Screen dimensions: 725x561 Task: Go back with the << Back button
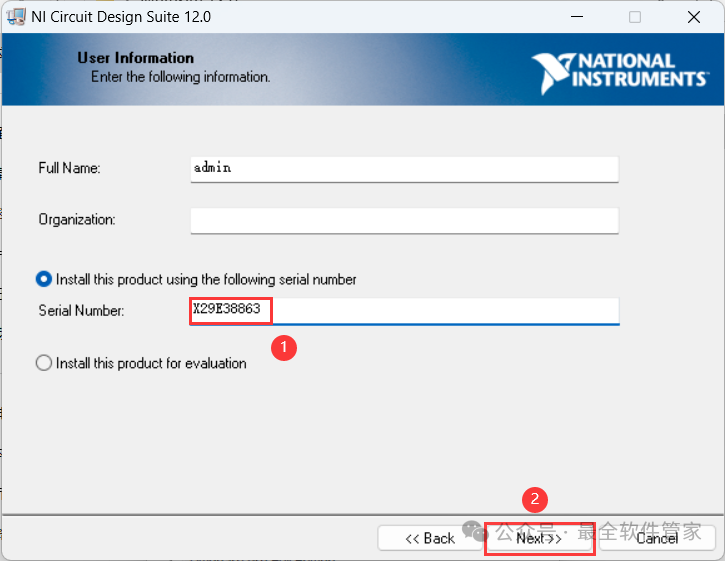click(429, 538)
